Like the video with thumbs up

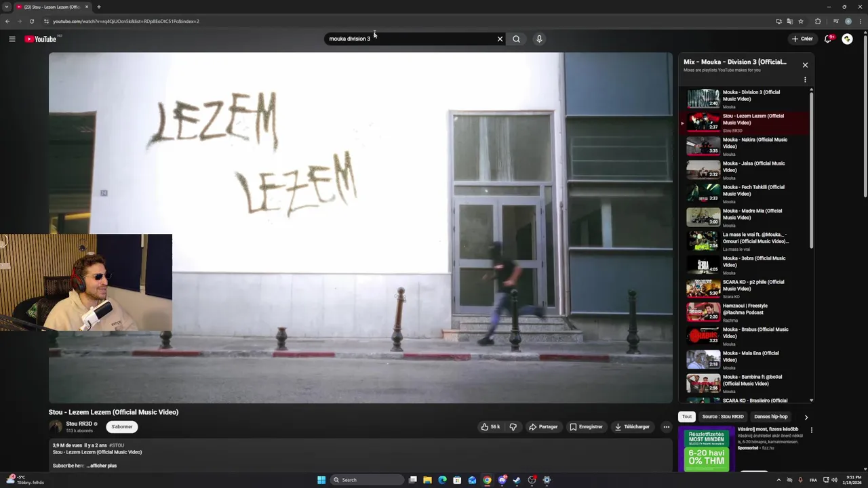(x=490, y=427)
